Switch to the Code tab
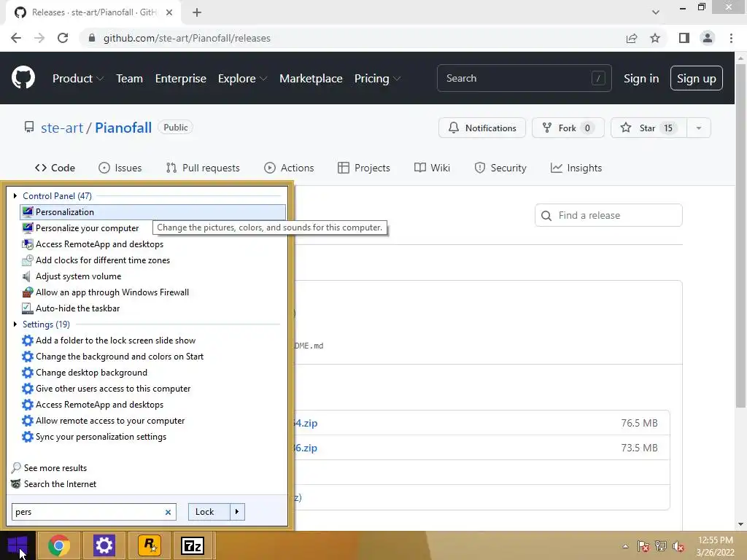The width and height of the screenshot is (747, 560). pyautogui.click(x=55, y=168)
